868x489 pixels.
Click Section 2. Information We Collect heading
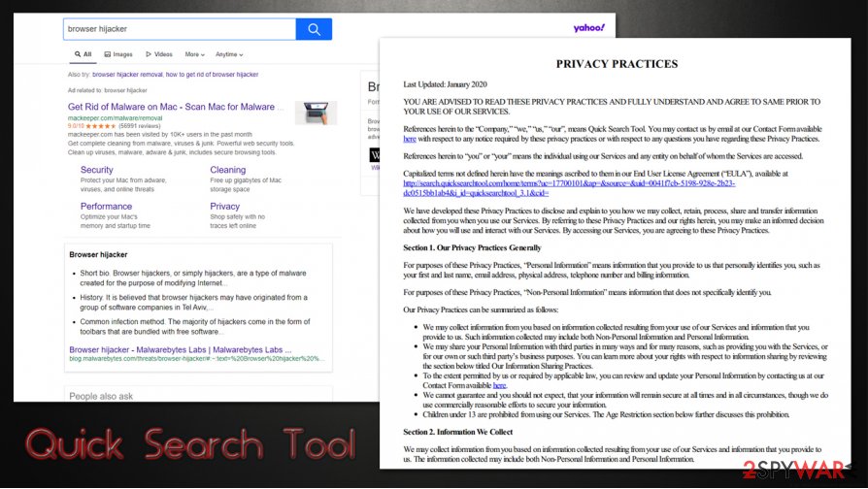(x=458, y=432)
